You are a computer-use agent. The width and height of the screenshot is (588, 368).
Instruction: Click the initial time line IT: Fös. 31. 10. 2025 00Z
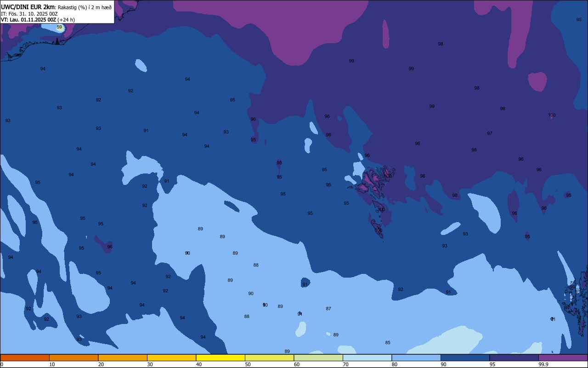point(29,14)
